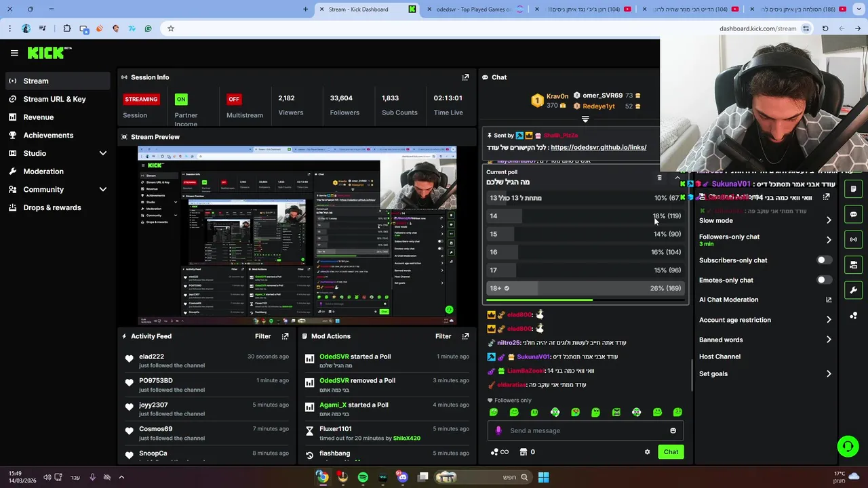Viewport: 868px width, 488px height.
Task: Open Account age restriction options
Action: (829, 320)
